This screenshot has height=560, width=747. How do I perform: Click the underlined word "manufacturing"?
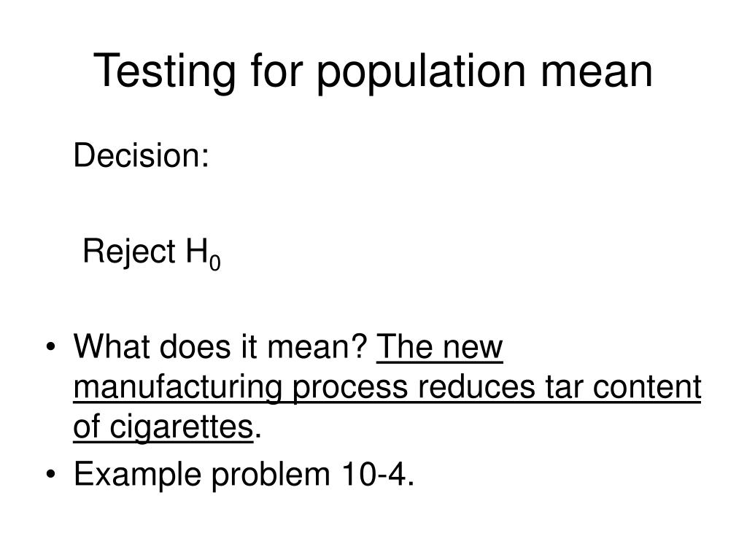pos(178,388)
